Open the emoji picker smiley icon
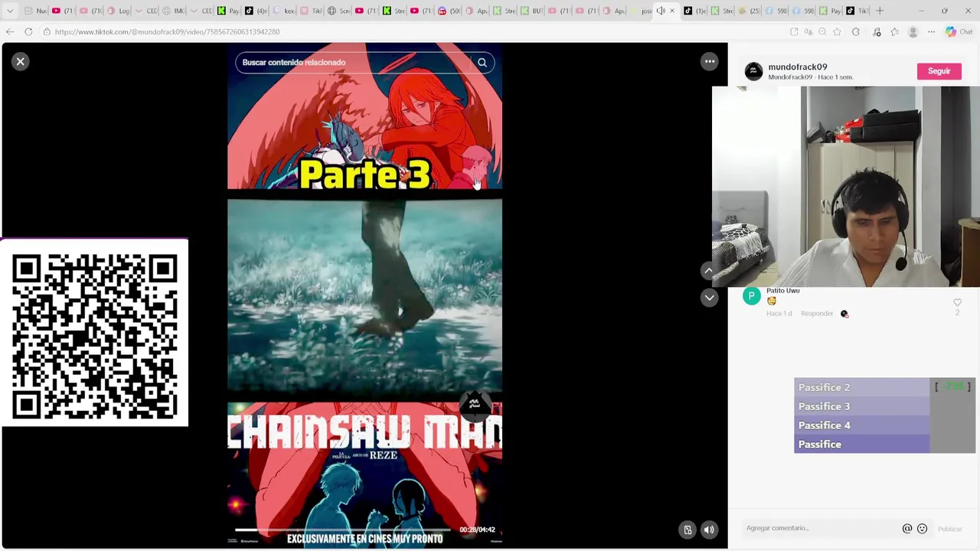Image resolution: width=980 pixels, height=551 pixels. click(922, 529)
